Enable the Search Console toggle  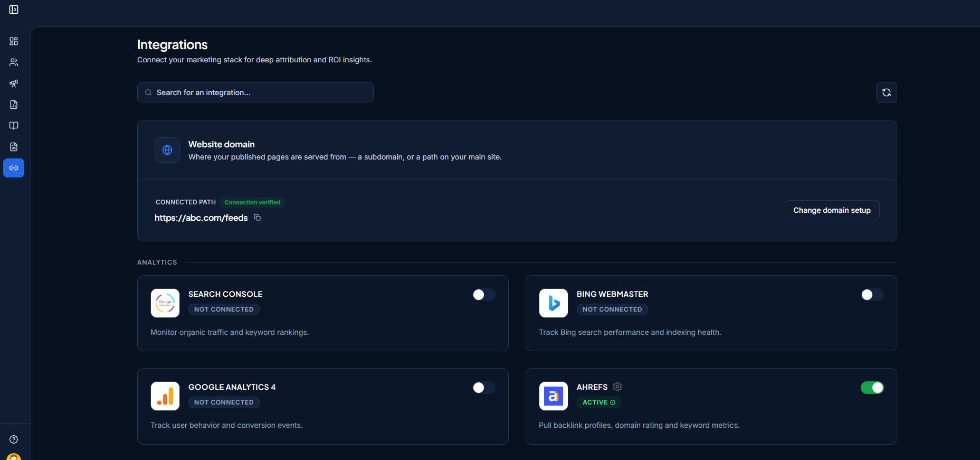coord(484,295)
